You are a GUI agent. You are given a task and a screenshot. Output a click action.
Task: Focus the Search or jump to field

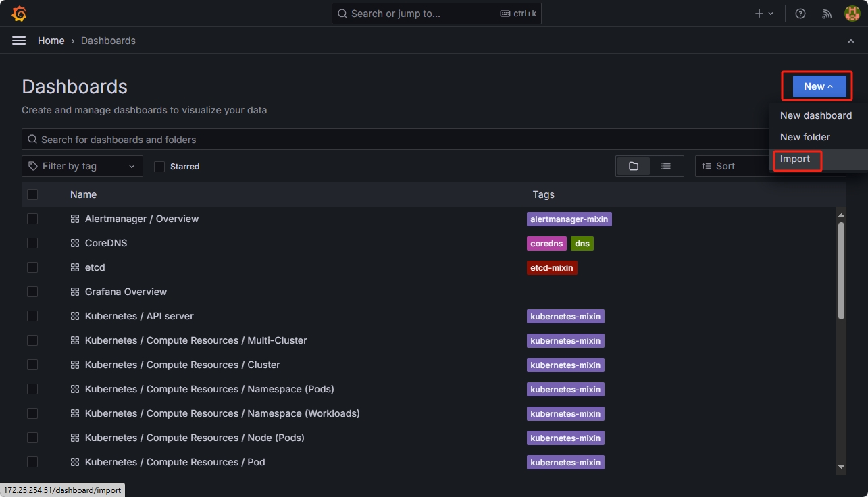436,14
